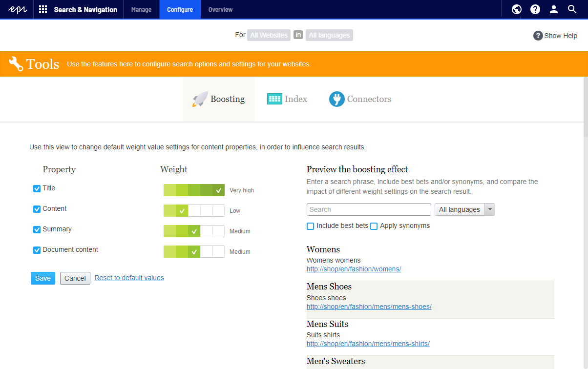Click the Show Help icon

(x=538, y=36)
